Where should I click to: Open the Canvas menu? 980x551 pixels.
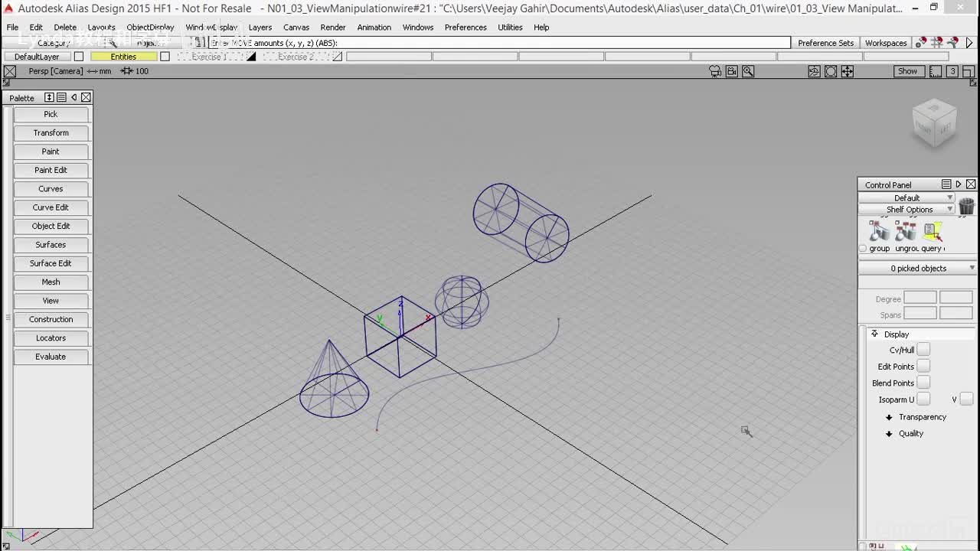[x=296, y=28]
